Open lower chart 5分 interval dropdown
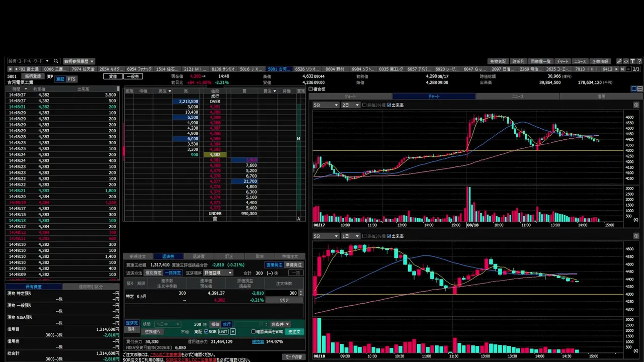644x362 pixels. 326,236
